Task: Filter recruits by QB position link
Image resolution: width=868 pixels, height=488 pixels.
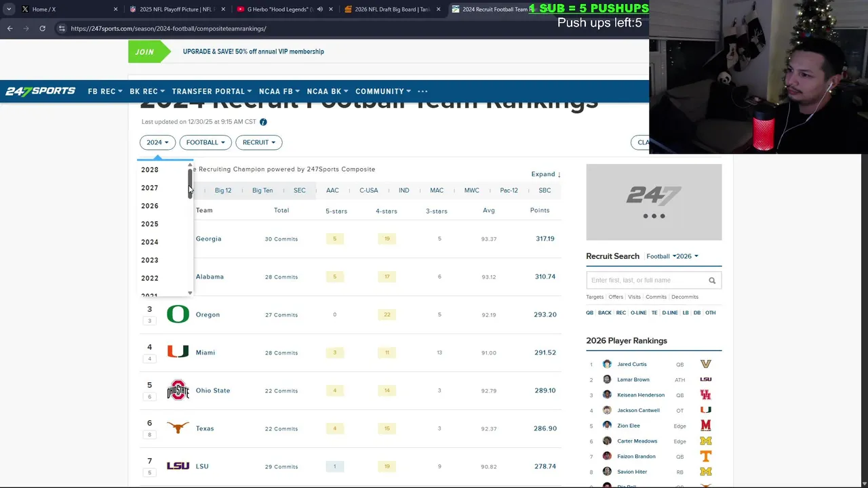Action: 589,313
